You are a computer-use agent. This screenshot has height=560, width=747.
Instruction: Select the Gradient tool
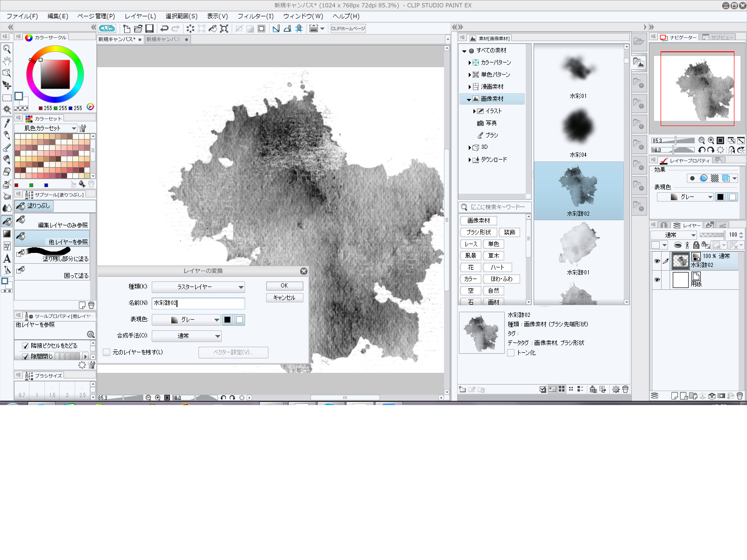pyautogui.click(x=7, y=234)
